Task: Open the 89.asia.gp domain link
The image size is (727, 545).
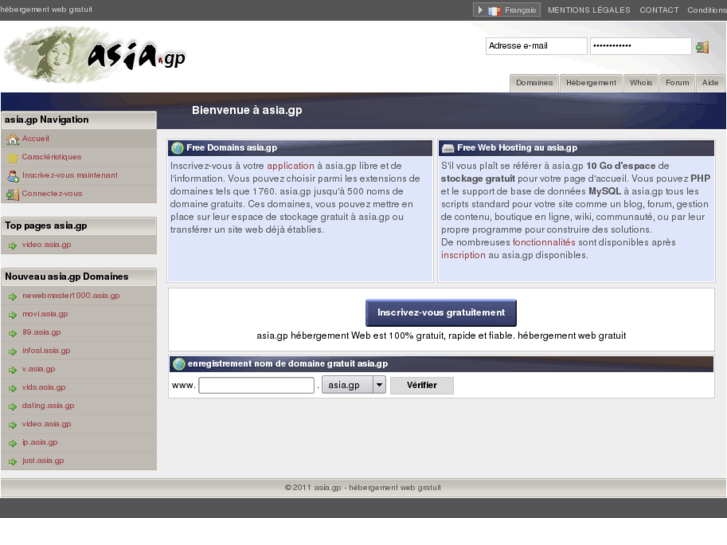Action: point(41,332)
